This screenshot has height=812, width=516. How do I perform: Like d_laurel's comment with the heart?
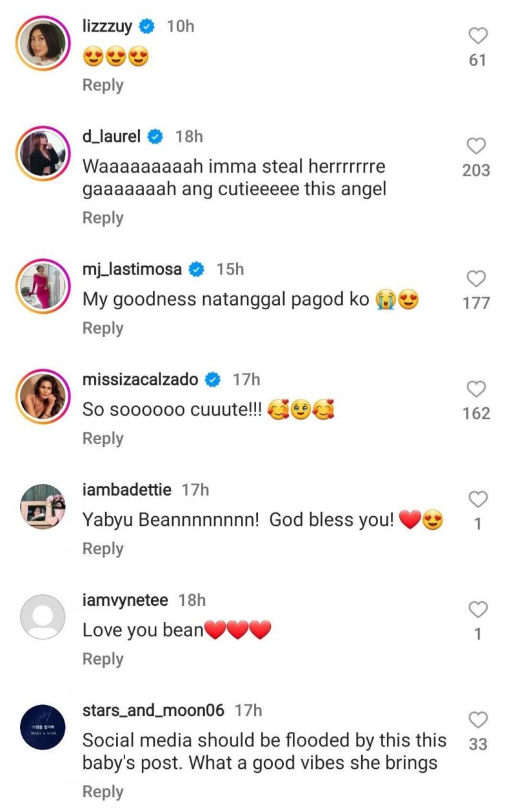coord(477,146)
